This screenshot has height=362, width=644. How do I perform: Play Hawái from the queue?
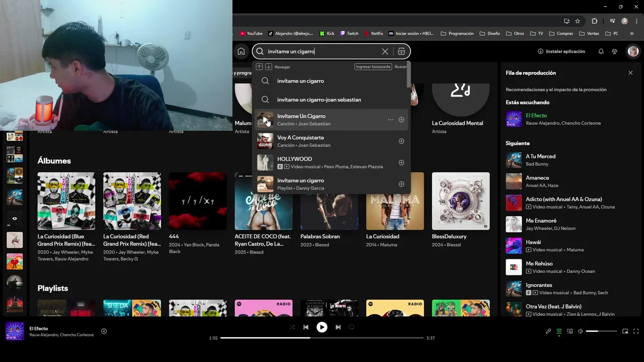coord(514,246)
